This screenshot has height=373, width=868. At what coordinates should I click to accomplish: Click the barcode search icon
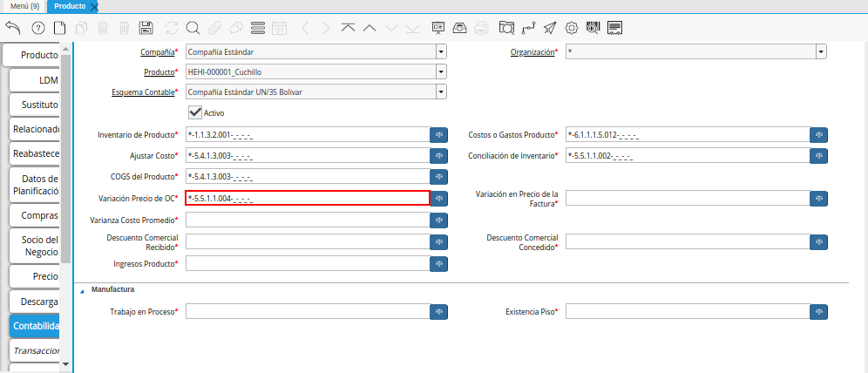(593, 28)
